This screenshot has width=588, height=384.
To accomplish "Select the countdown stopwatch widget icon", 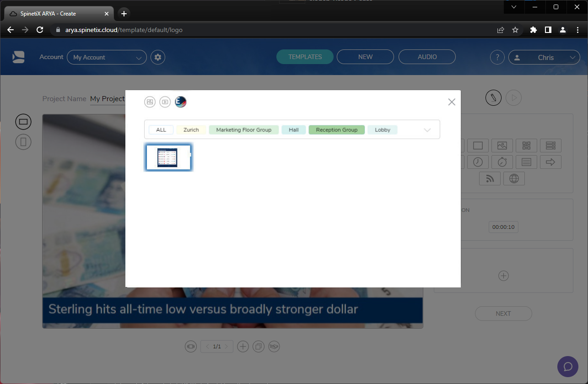I will point(502,162).
